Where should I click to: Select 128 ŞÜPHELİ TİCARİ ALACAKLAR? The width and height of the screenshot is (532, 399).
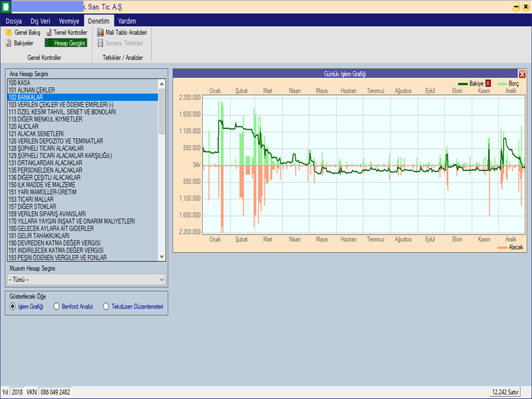pyautogui.click(x=82, y=148)
